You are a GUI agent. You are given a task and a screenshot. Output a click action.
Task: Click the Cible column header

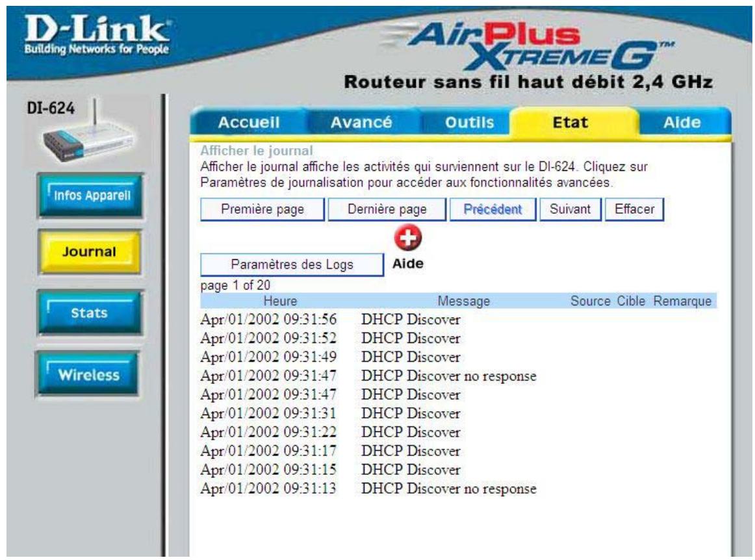(x=631, y=301)
